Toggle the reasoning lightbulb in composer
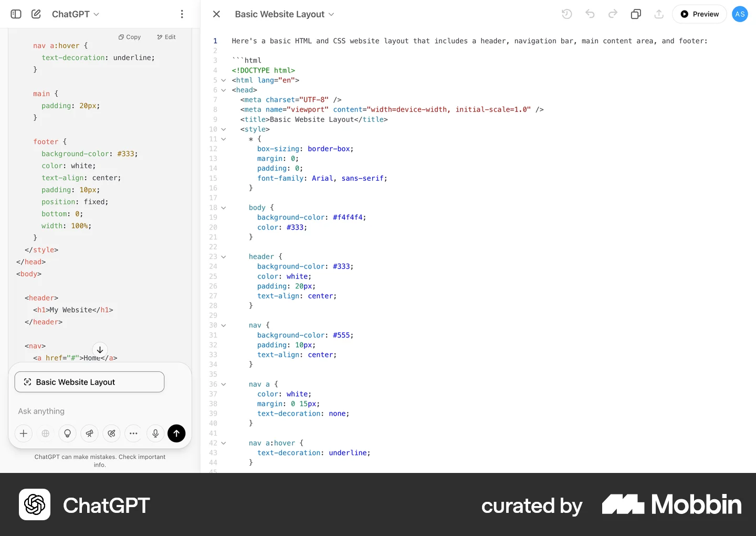The image size is (756, 536). pos(68,434)
